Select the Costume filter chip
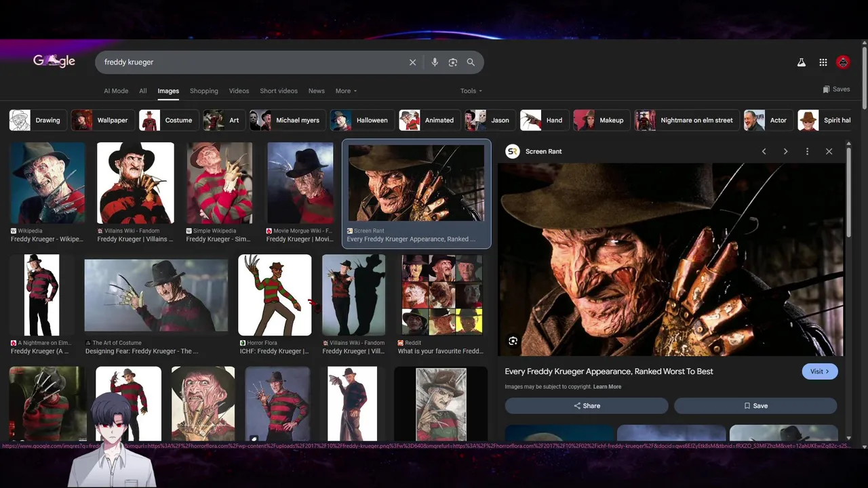Screen dimensions: 868x488 (x=169, y=120)
